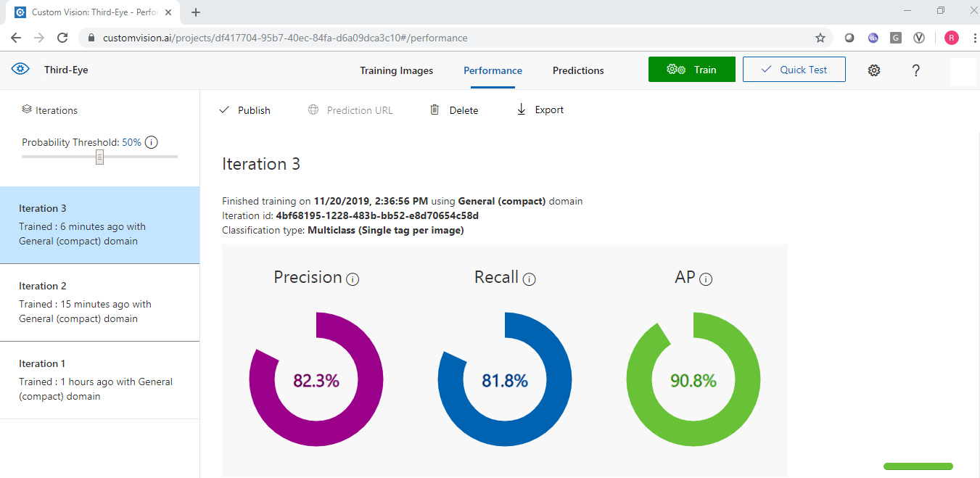Click the Precision info icon
Image resolution: width=980 pixels, height=478 pixels.
[353, 279]
